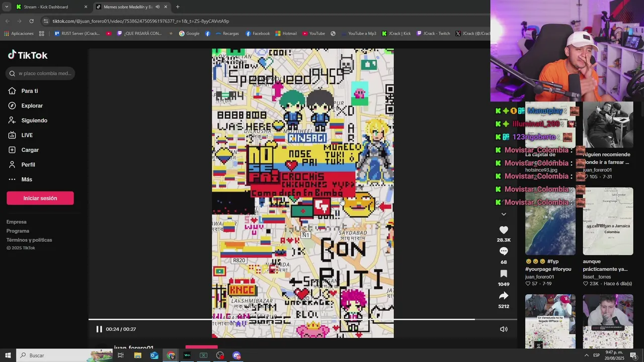Open the Windows notification center
Viewport: 644px width, 362px height.
[633, 355]
